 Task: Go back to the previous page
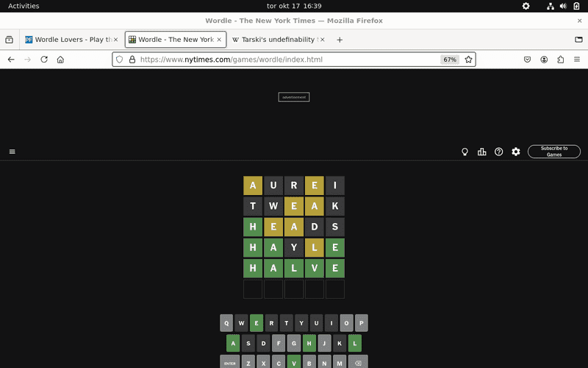[11, 60]
